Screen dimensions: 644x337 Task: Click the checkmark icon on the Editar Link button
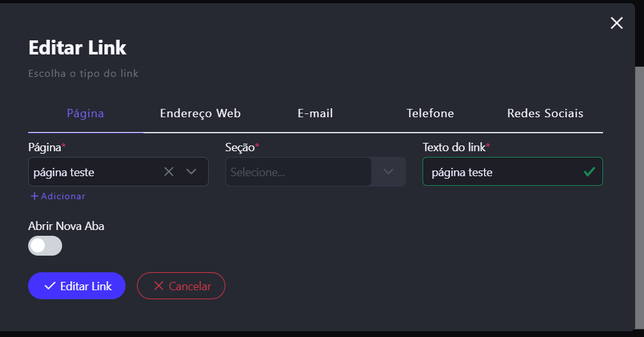[49, 286]
